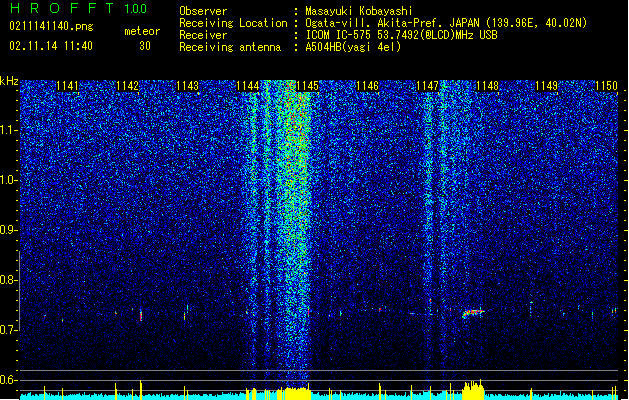Click the 'Receiving Location' label
This screenshot has width=629, height=400.
[x=233, y=23]
